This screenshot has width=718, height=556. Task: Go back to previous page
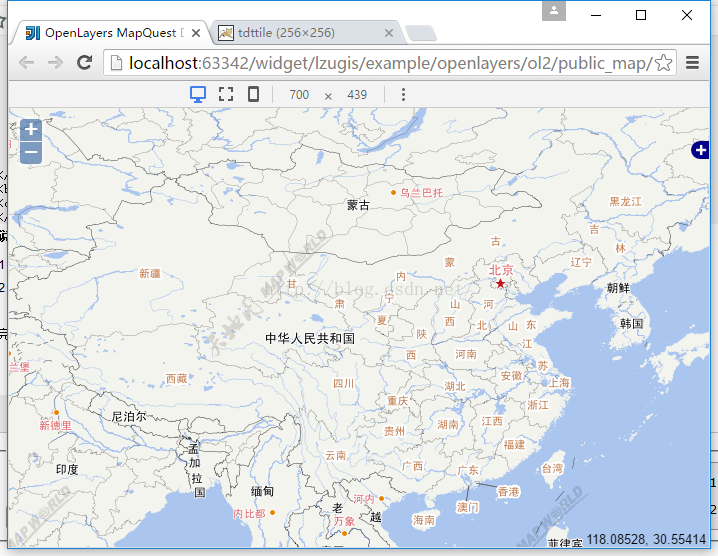[x=27, y=63]
